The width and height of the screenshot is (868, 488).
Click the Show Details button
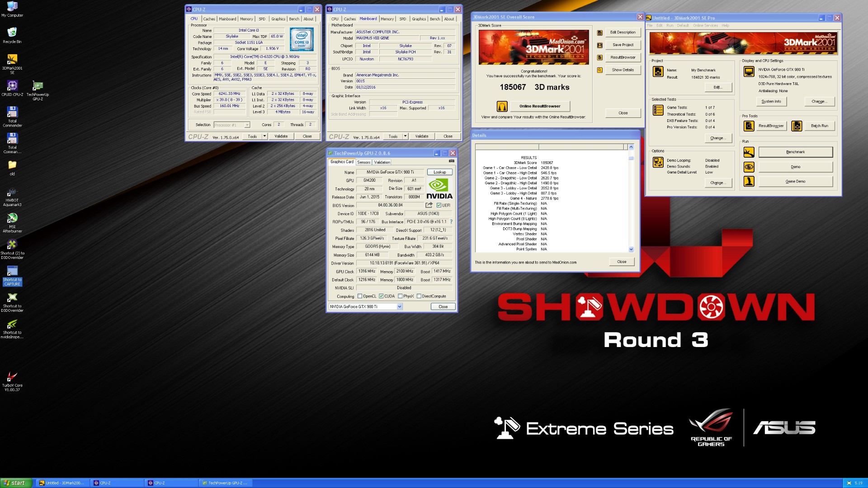click(x=623, y=70)
